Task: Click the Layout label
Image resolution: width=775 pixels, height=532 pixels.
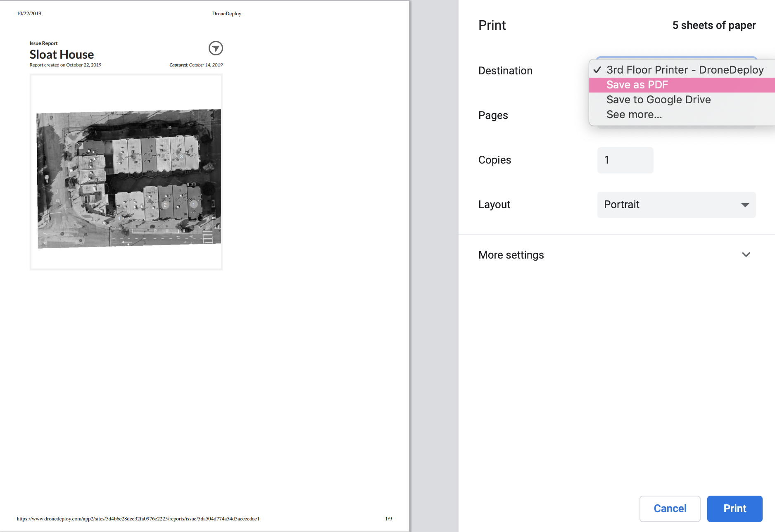Action: pos(494,204)
